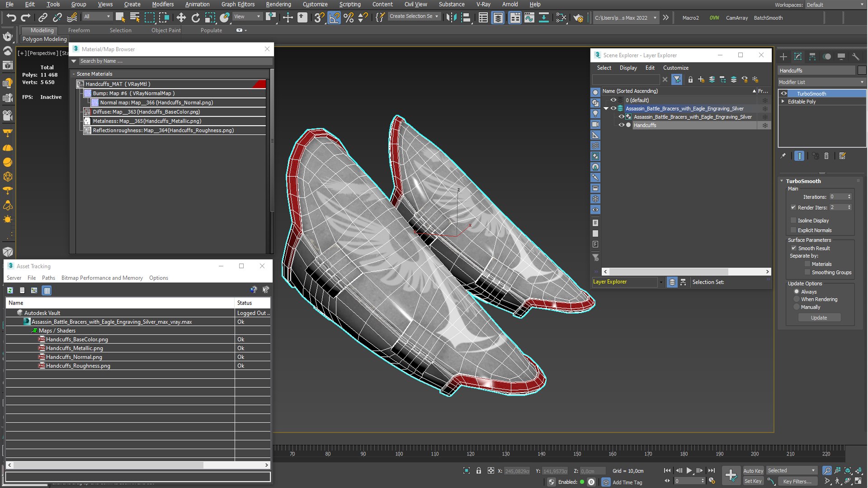Click the Auto Key button

753,471
